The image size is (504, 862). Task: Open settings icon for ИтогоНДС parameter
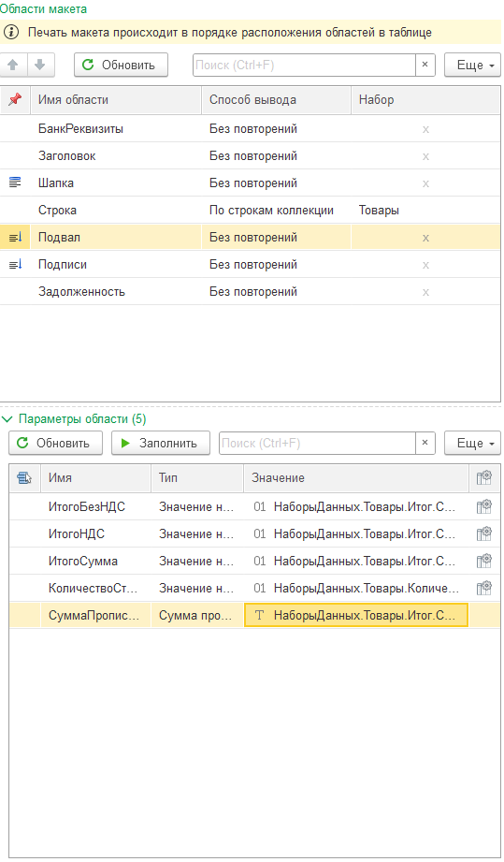(483, 533)
